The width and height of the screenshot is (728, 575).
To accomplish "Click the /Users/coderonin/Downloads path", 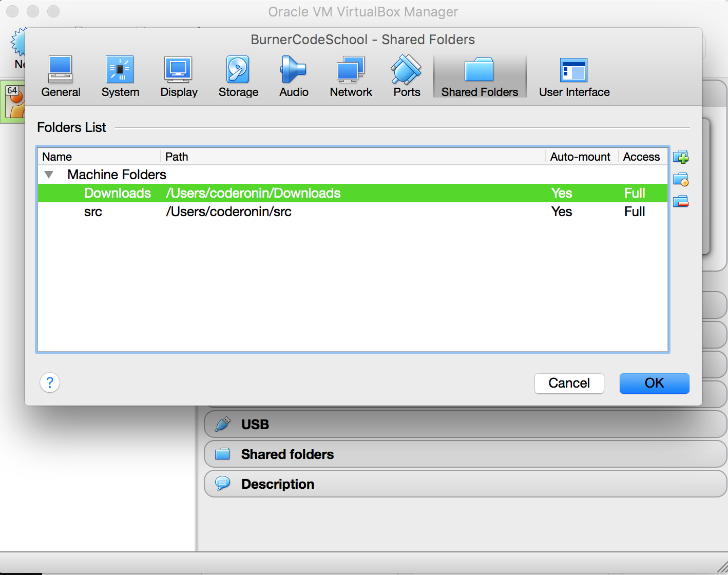I will click(x=253, y=193).
